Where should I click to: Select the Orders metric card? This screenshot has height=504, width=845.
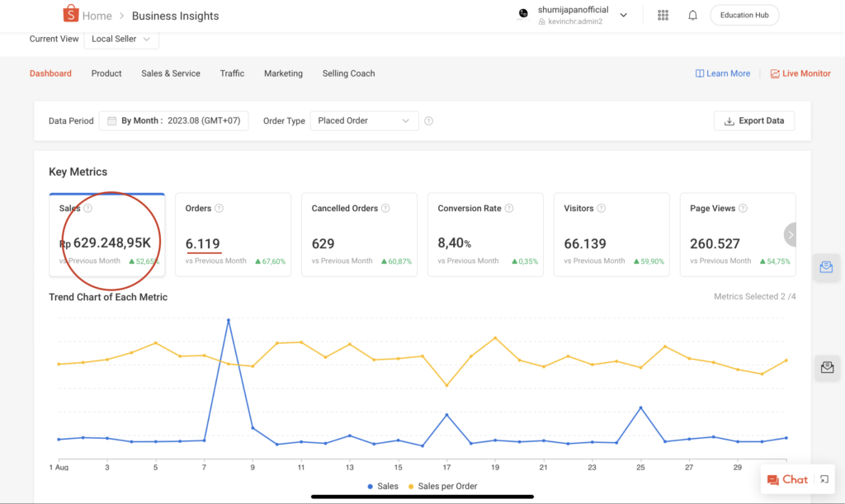pyautogui.click(x=233, y=234)
